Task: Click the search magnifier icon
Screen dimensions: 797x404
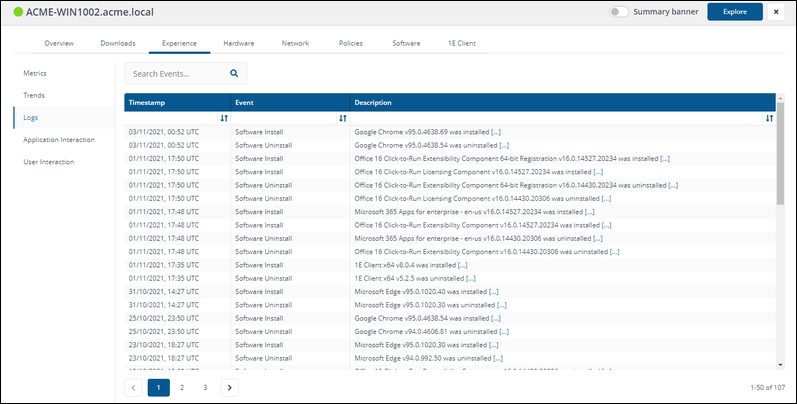Action: click(x=234, y=73)
